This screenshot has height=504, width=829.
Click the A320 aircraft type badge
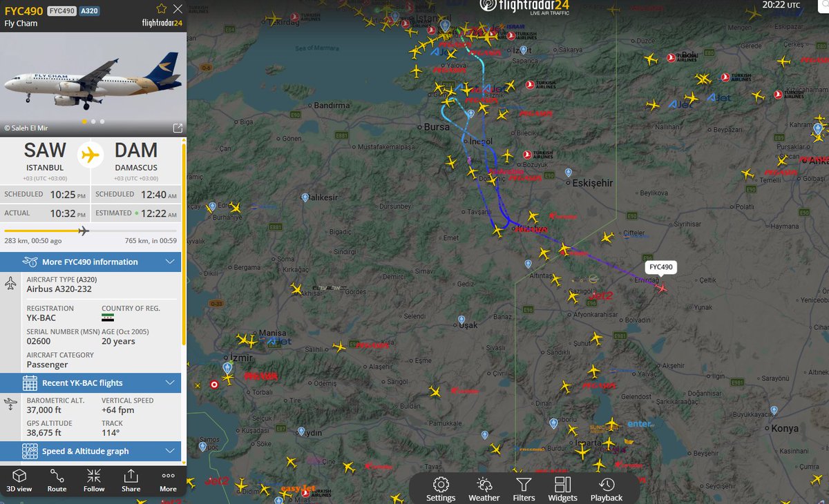pyautogui.click(x=88, y=11)
